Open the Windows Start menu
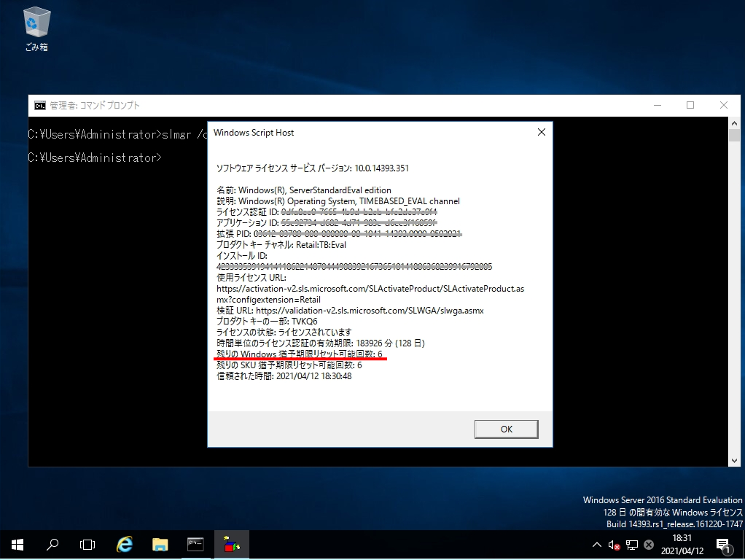Image resolution: width=745 pixels, height=560 pixels. point(17,545)
